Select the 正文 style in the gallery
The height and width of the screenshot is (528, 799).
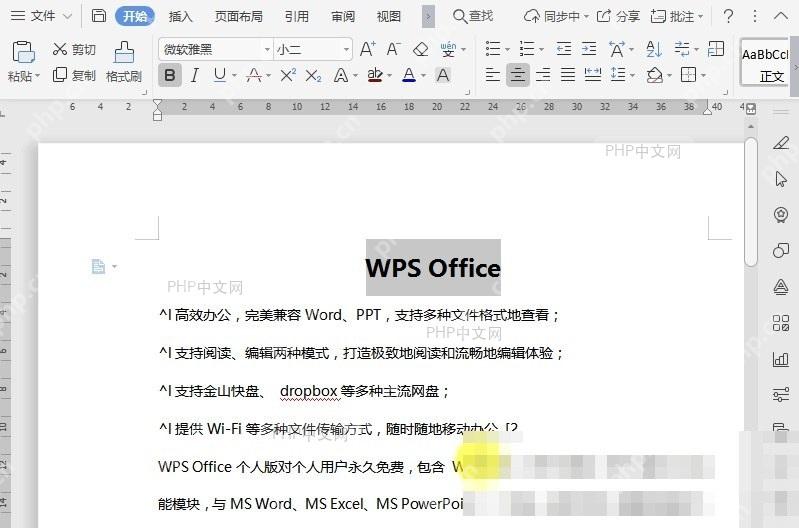(764, 62)
